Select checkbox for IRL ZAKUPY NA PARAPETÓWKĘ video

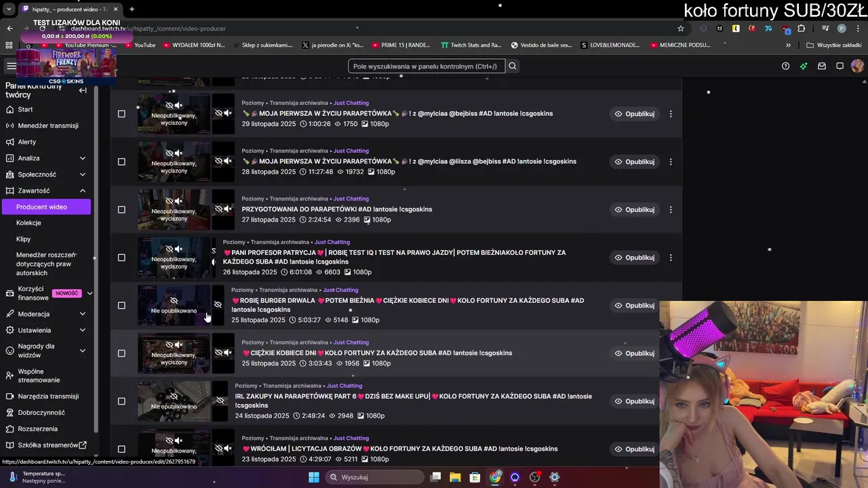click(121, 401)
